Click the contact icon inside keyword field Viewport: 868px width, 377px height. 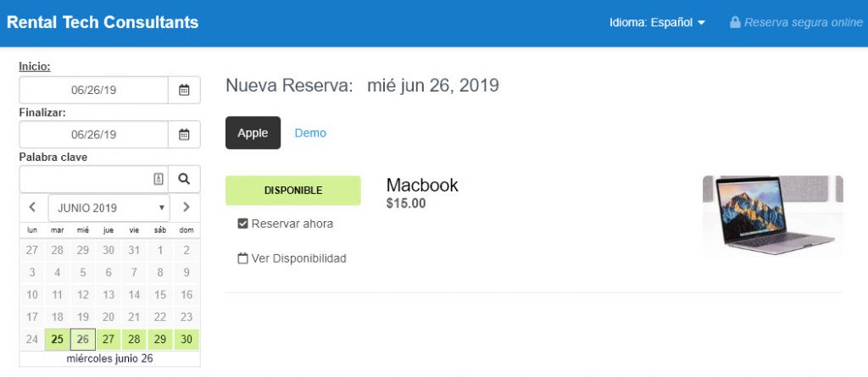(159, 179)
